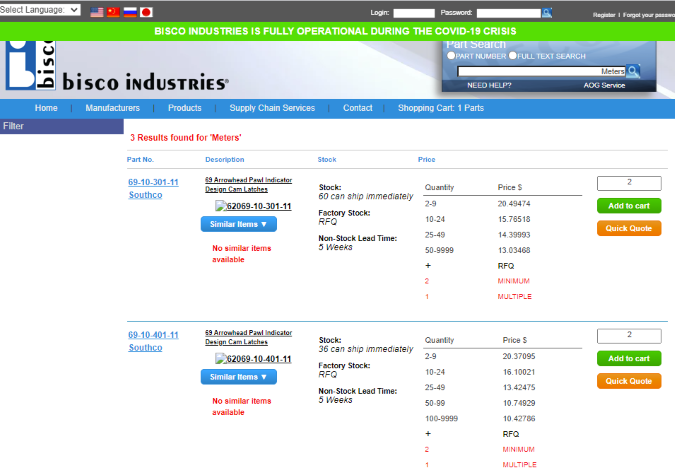Click the quantity field for part 69-10-401-11

click(629, 336)
